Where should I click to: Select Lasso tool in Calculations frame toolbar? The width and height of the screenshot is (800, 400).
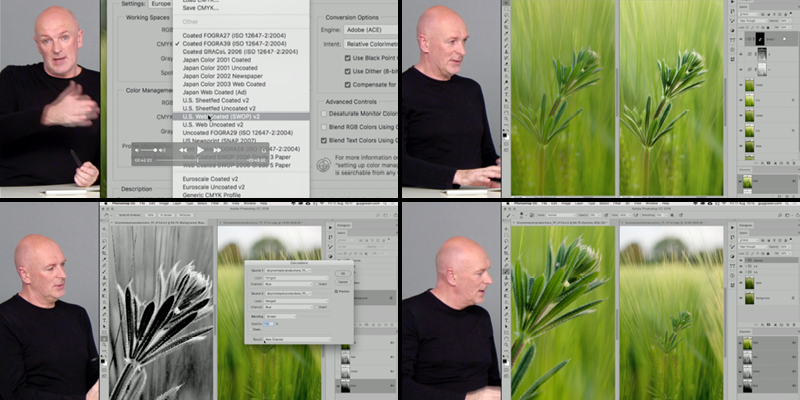[104, 241]
